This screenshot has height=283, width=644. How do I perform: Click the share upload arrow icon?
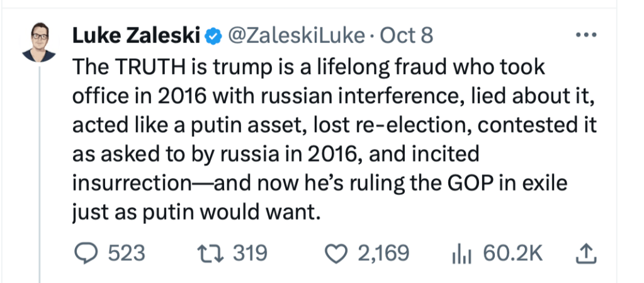tap(586, 253)
